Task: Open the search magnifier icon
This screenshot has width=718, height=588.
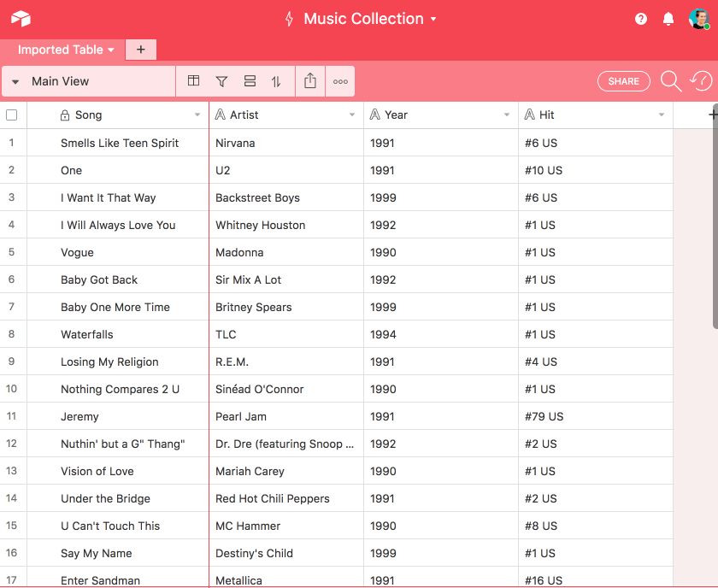Action: click(x=671, y=81)
